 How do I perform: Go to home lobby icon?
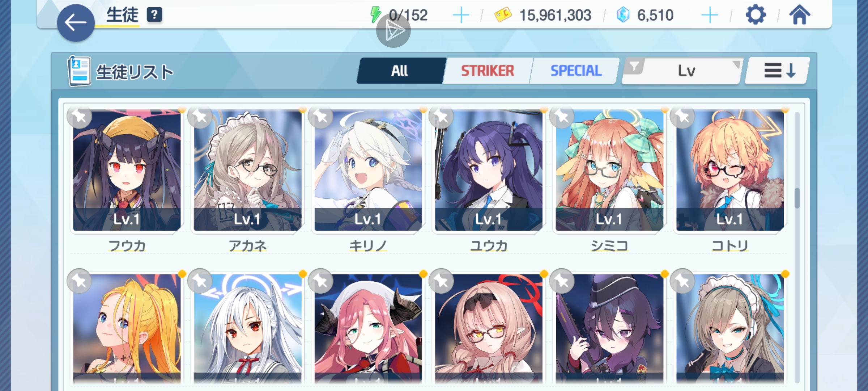tap(800, 15)
